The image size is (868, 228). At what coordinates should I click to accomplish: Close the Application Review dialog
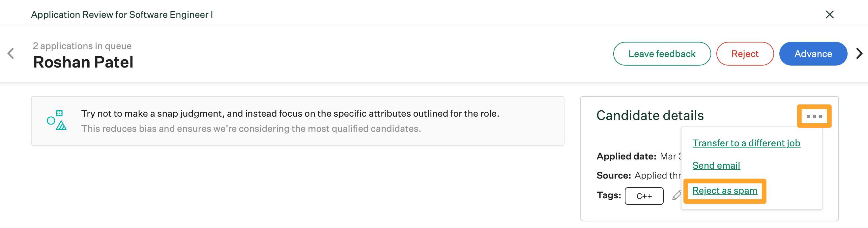coord(829,14)
